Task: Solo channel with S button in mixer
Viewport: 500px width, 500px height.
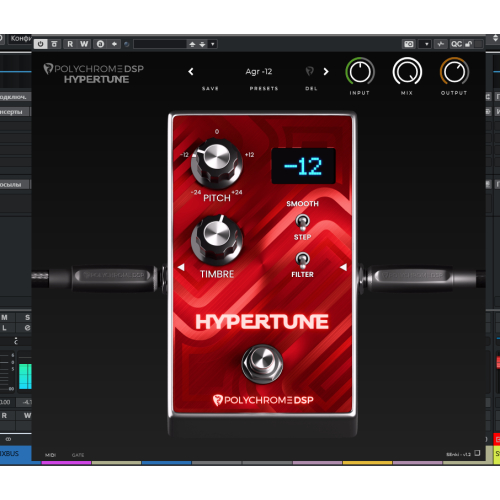Action: click(x=27, y=317)
